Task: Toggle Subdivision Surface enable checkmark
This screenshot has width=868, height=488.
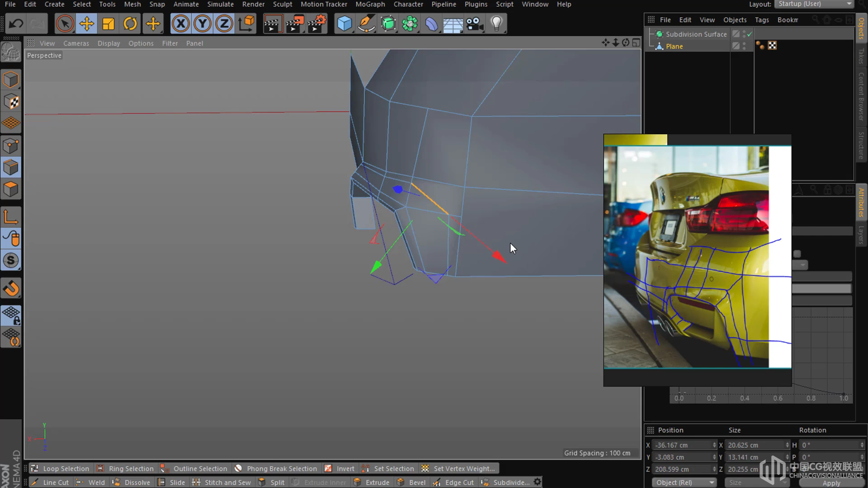Action: (x=750, y=34)
